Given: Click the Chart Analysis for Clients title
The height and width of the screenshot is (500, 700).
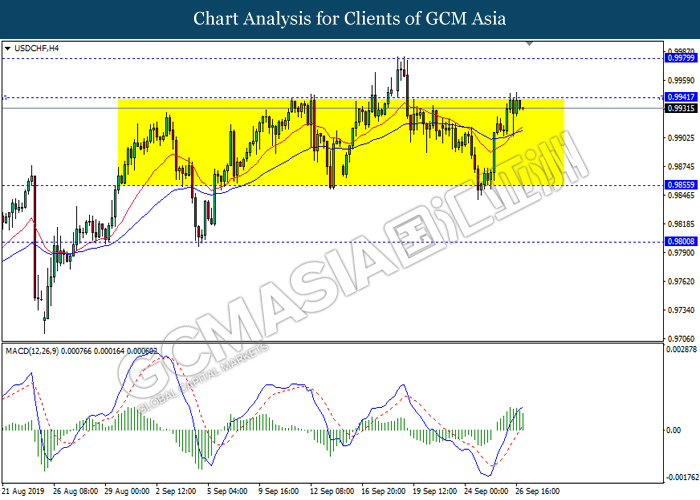Looking at the screenshot, I should [350, 19].
